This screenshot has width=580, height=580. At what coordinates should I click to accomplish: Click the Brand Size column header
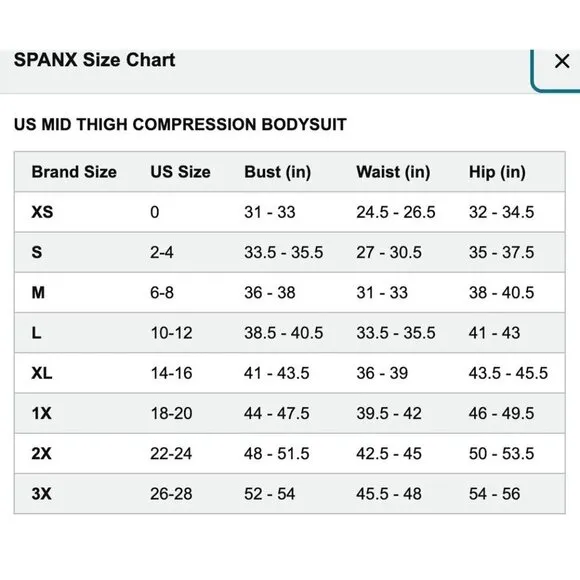[x=74, y=172]
